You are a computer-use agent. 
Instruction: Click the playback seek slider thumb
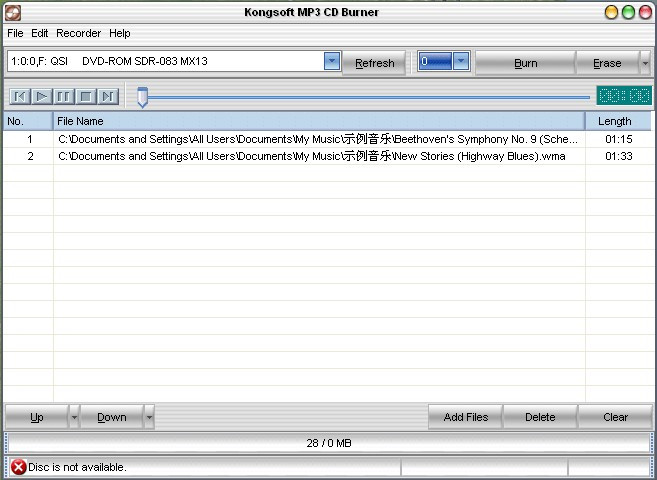coord(142,97)
